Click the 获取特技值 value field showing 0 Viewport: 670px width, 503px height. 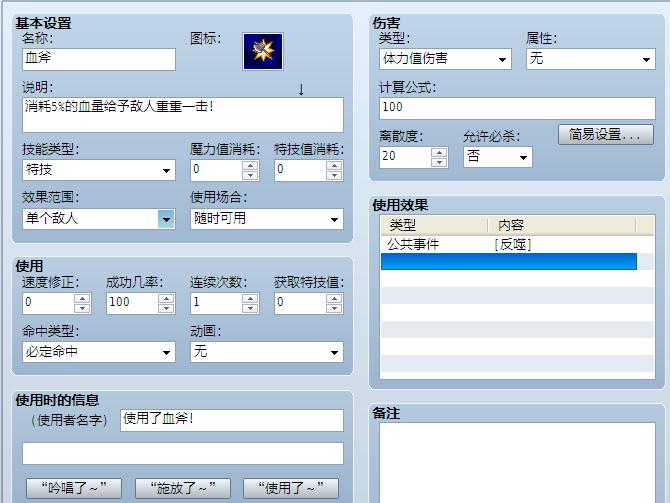coord(300,303)
